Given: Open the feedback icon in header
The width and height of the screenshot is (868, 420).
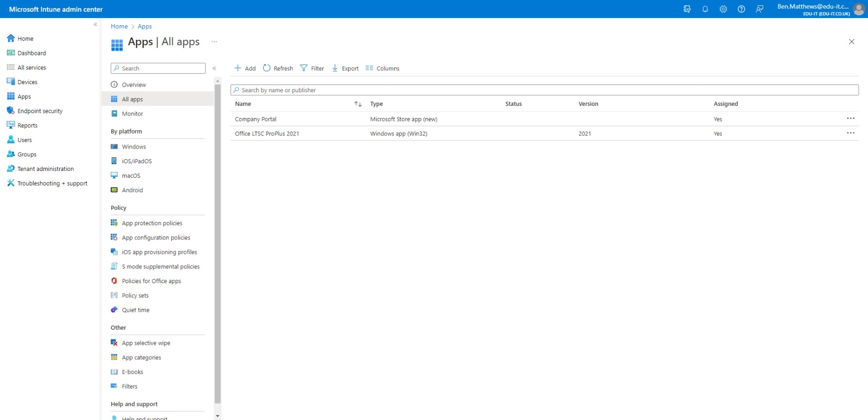Looking at the screenshot, I should 760,9.
